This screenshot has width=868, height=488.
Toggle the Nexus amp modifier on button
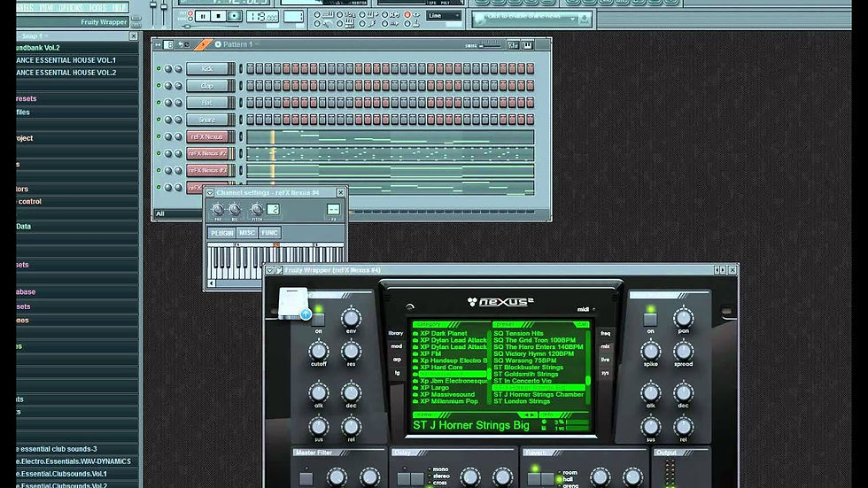650,319
